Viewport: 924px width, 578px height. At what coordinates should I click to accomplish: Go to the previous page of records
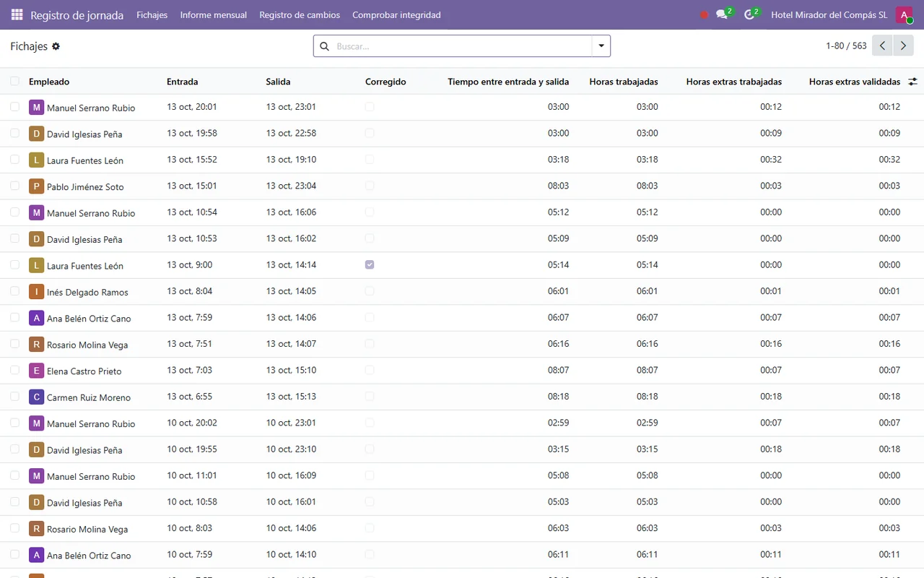pyautogui.click(x=882, y=46)
